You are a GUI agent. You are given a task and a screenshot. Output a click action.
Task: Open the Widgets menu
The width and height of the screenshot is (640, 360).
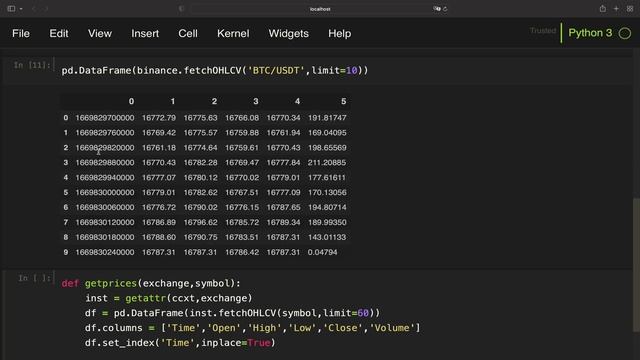coord(289,33)
